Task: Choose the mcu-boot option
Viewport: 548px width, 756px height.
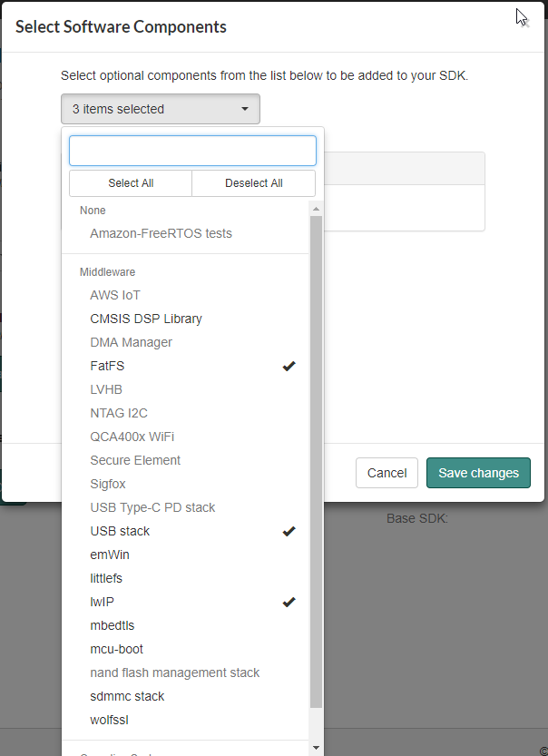Action: pos(116,650)
